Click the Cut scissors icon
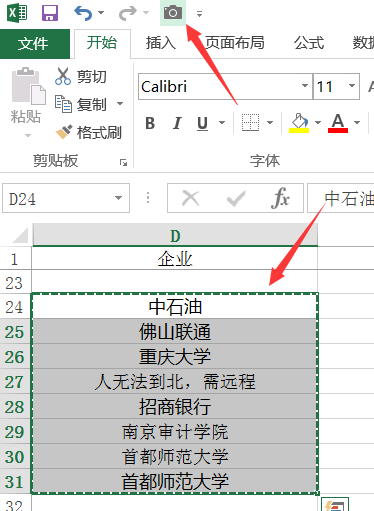Image resolution: width=374 pixels, height=511 pixels. pos(63,76)
